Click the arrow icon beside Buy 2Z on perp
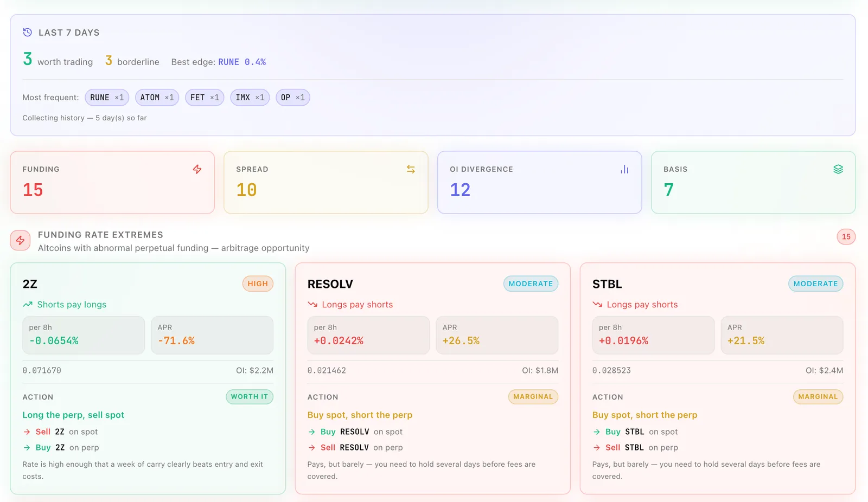 (27, 448)
